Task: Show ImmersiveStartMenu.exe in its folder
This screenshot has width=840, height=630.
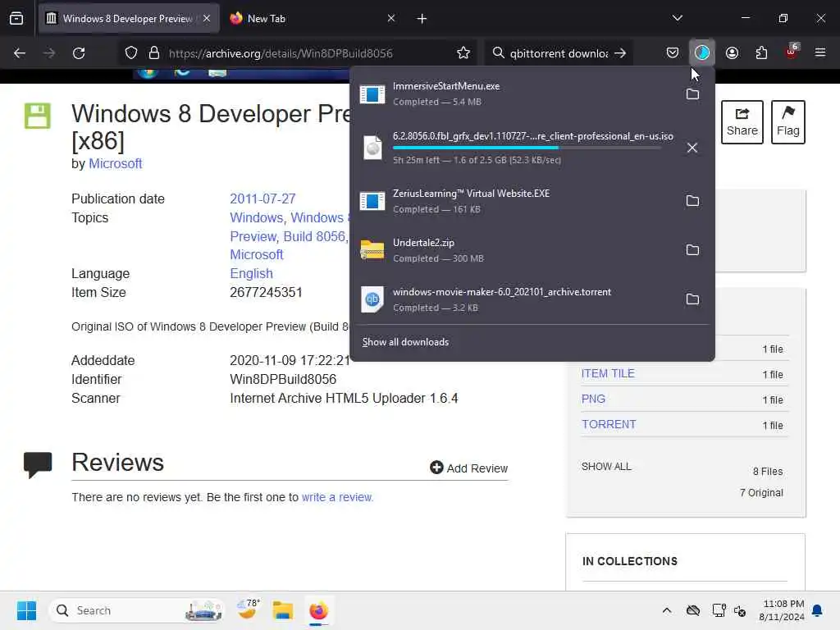Action: (692, 94)
